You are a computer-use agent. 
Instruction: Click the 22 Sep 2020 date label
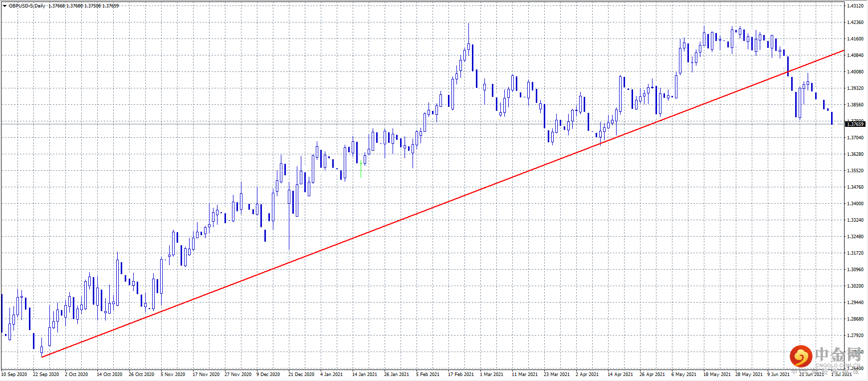click(46, 375)
